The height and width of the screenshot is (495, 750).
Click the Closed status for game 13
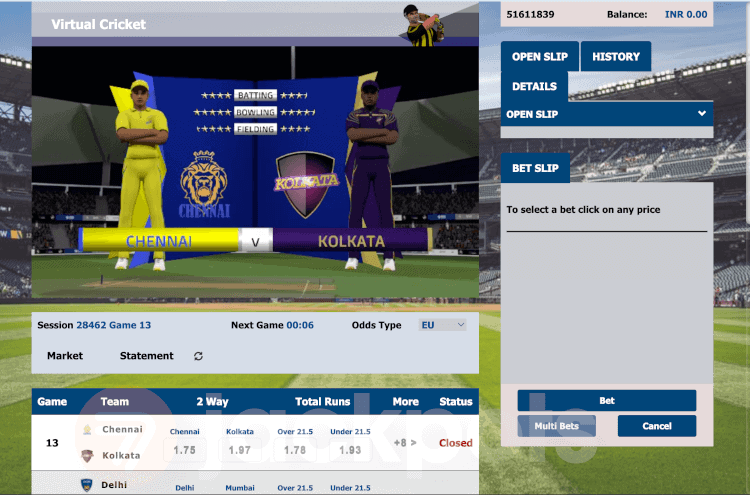coord(455,443)
